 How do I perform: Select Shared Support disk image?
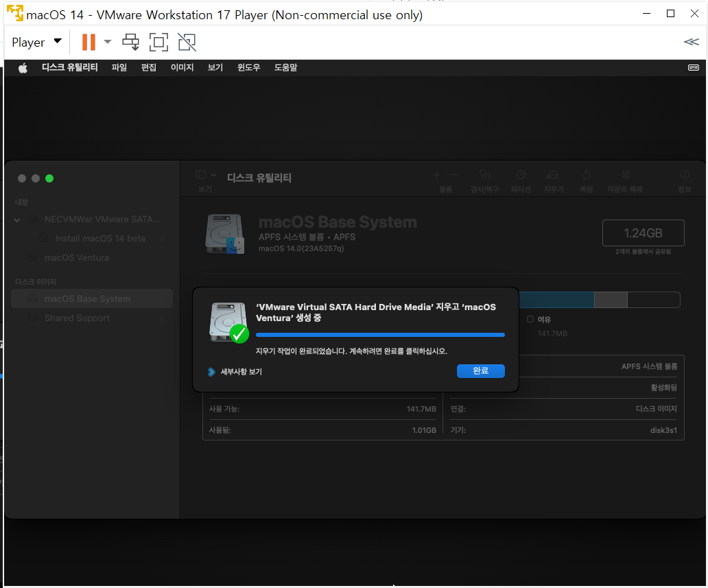[x=92, y=318]
